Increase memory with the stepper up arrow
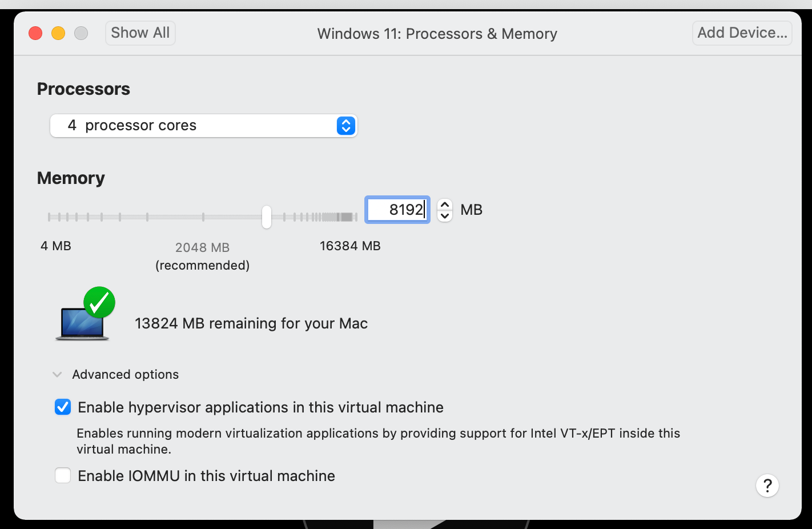The width and height of the screenshot is (812, 529). tap(445, 205)
